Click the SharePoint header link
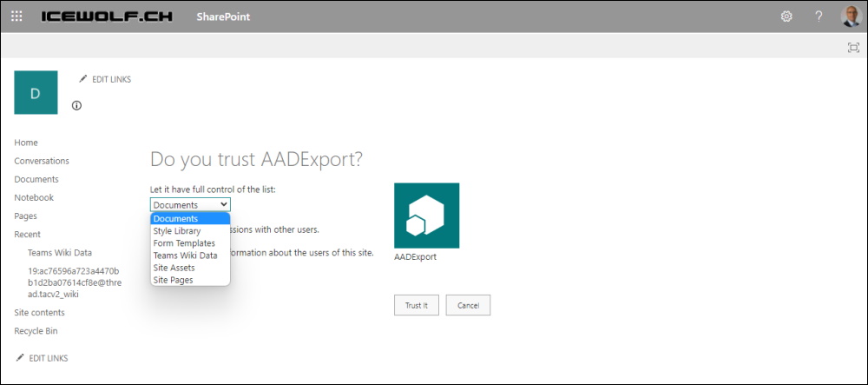The height and width of the screenshot is (385, 868). click(x=223, y=17)
